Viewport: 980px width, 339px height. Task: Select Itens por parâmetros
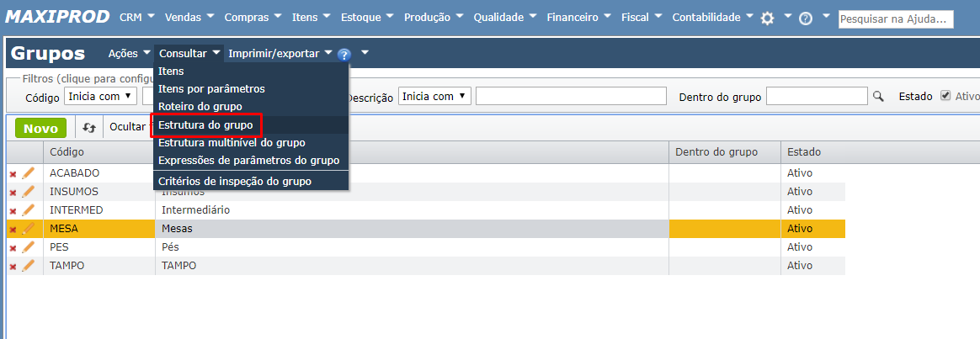point(251,88)
